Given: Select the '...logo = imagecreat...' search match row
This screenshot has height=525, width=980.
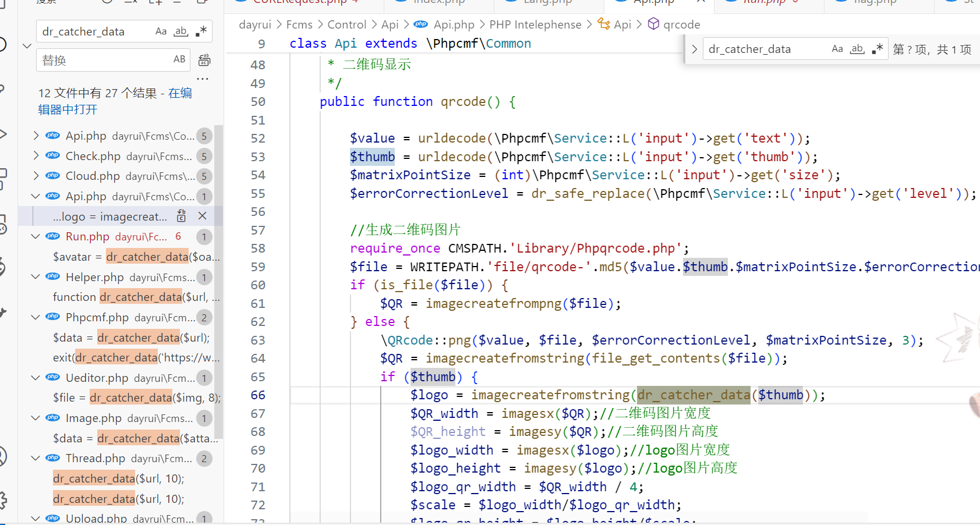Looking at the screenshot, I should pyautogui.click(x=121, y=216).
